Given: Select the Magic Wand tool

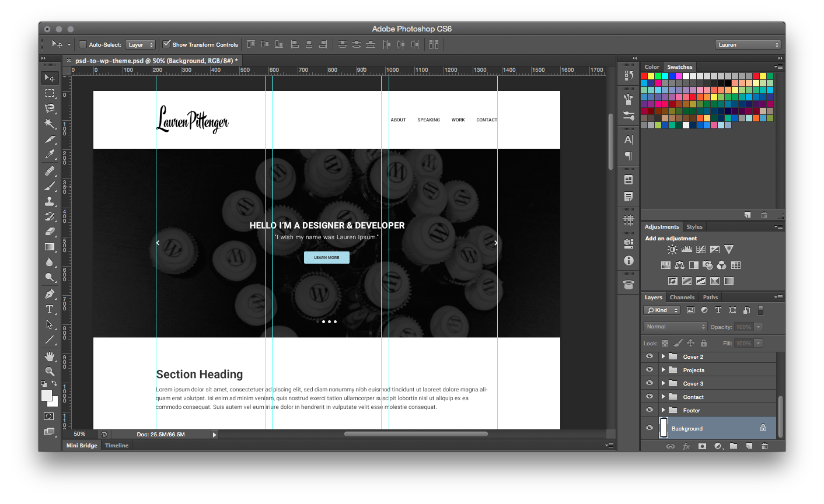Looking at the screenshot, I should click(x=50, y=124).
